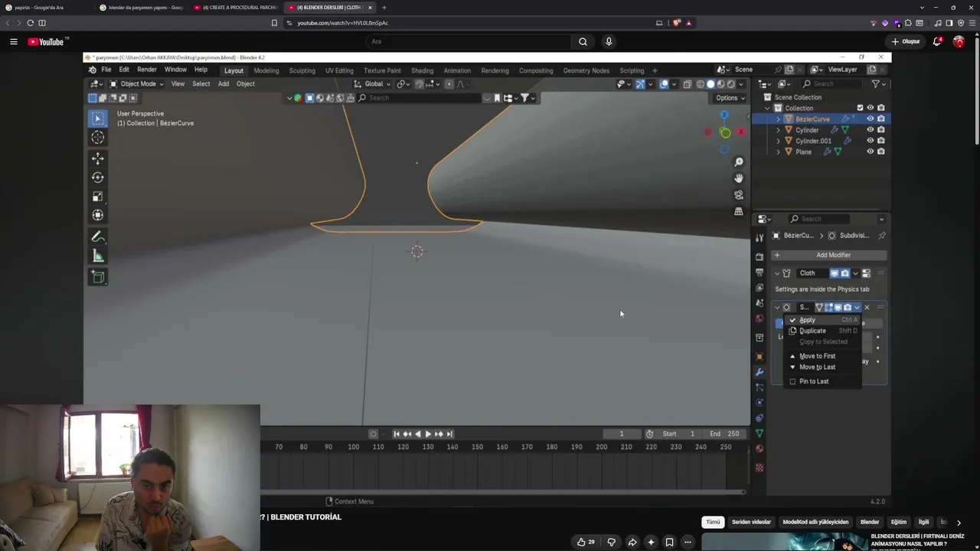Viewport: 980px width, 551px height.
Task: Click the Add Modifier button
Action: [829, 255]
